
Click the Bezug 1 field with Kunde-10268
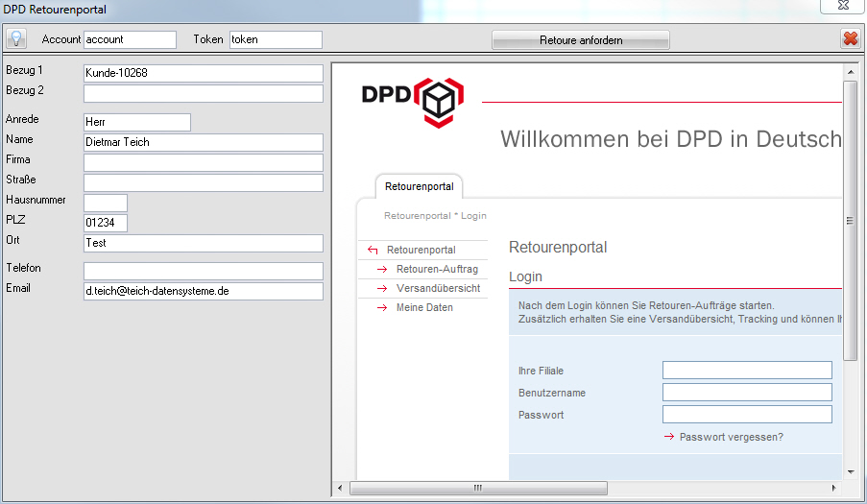(204, 73)
